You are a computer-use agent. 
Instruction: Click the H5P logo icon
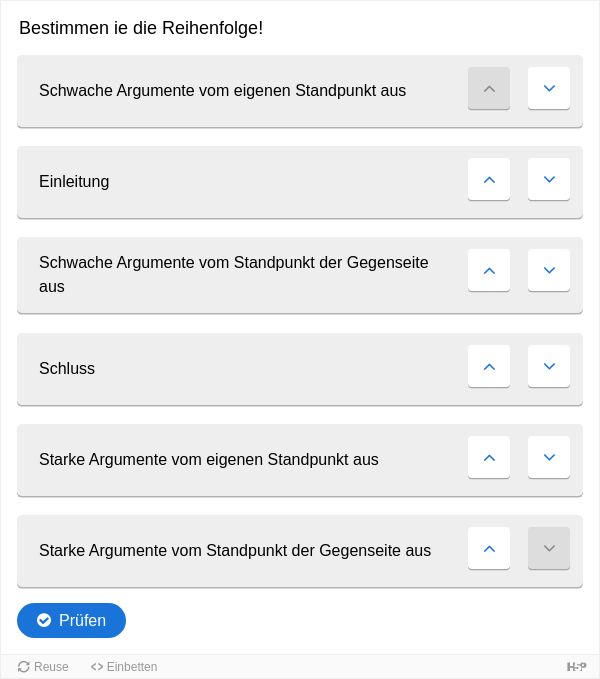[x=576, y=666]
